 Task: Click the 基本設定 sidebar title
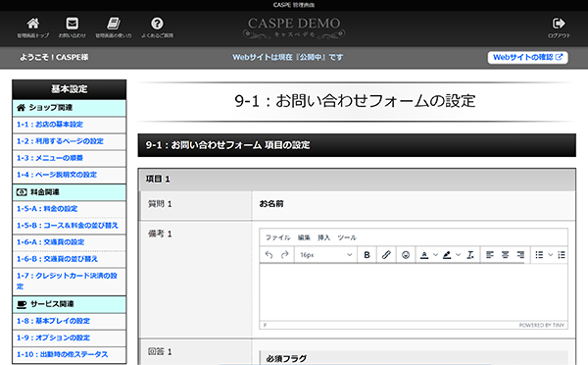click(69, 89)
